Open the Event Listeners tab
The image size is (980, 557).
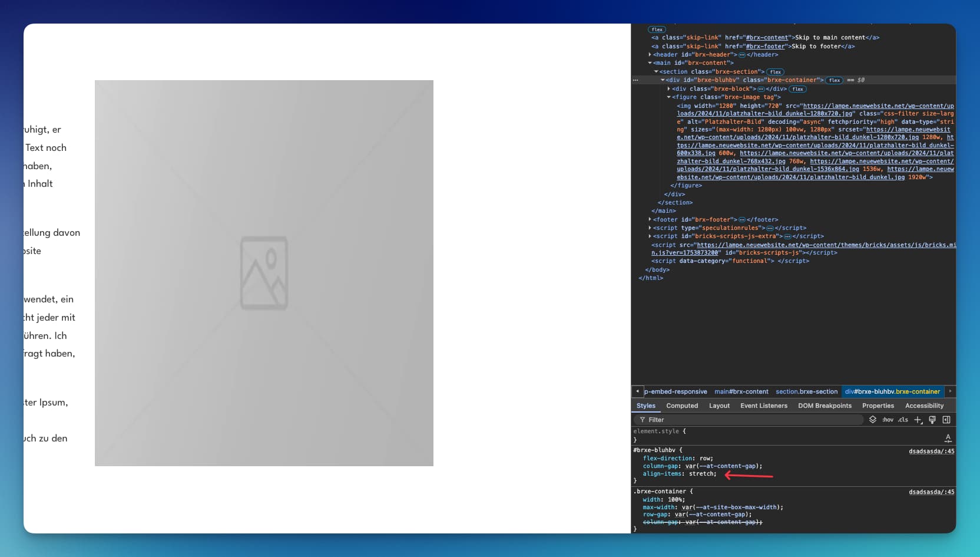pyautogui.click(x=763, y=406)
